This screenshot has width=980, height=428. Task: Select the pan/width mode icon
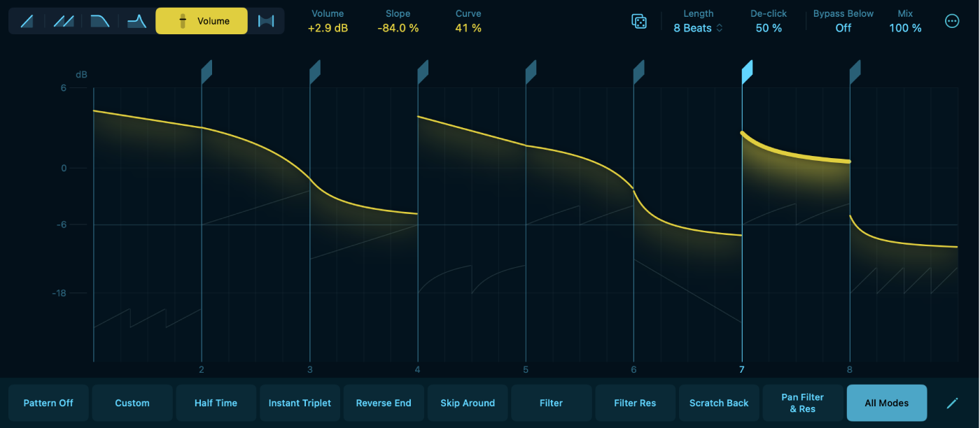coord(266,21)
